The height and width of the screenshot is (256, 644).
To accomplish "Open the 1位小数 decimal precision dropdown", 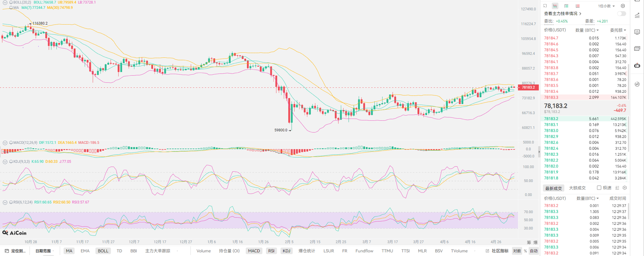I will 606,6.
